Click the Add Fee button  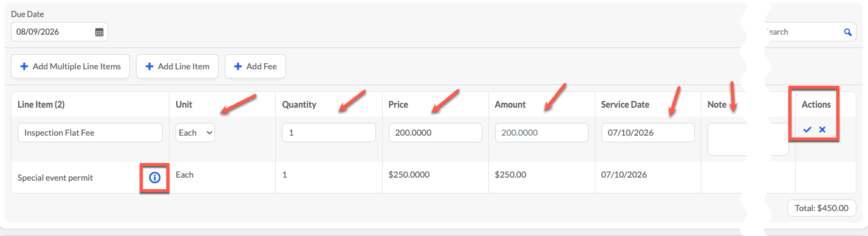tap(255, 66)
